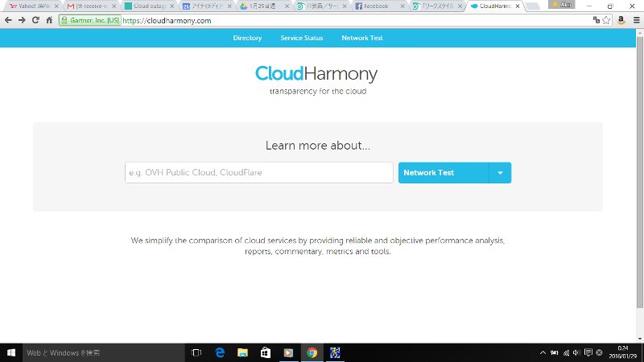Viewport: 644px width, 362px height.
Task: Open the Windows Start menu
Action: [11, 352]
